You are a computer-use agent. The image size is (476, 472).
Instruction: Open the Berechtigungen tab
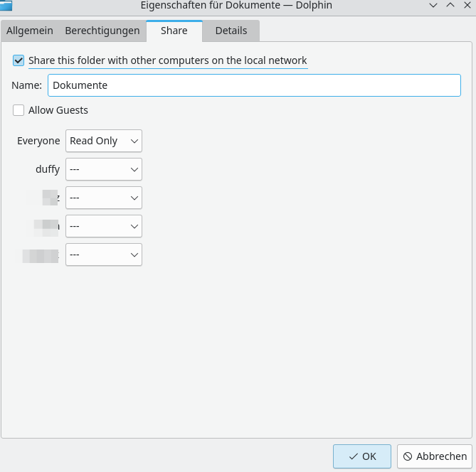102,31
